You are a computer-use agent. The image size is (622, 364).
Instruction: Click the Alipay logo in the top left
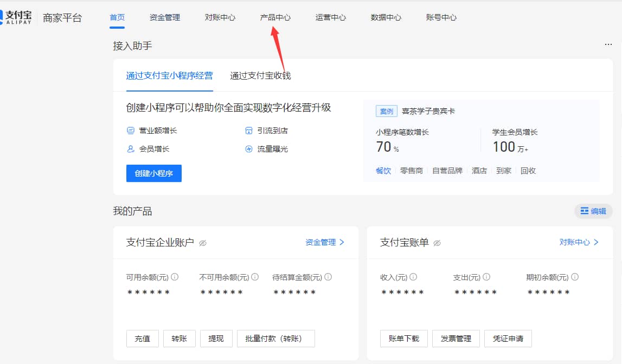(18, 17)
